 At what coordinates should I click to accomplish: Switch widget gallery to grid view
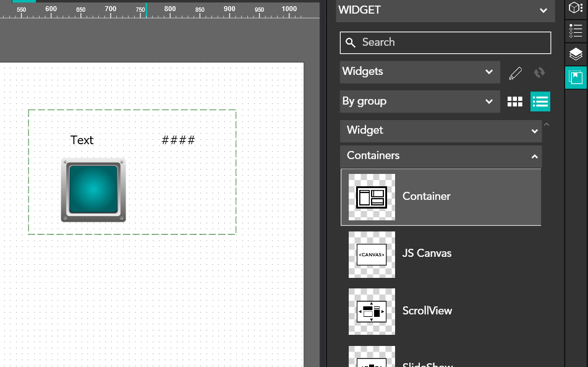(514, 101)
